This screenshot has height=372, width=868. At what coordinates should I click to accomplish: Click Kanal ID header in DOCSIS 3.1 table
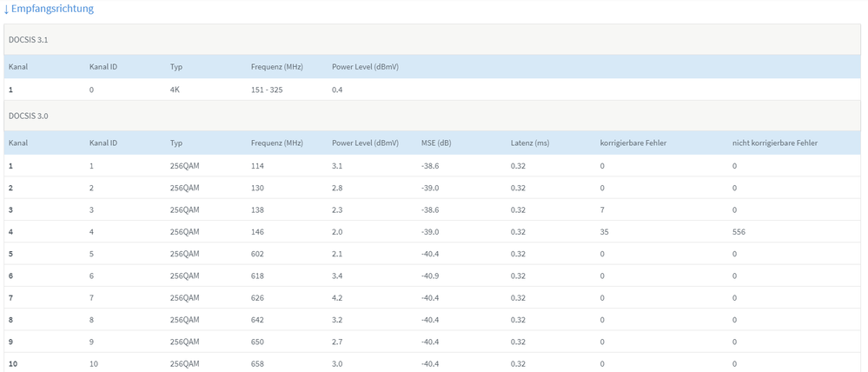click(103, 67)
